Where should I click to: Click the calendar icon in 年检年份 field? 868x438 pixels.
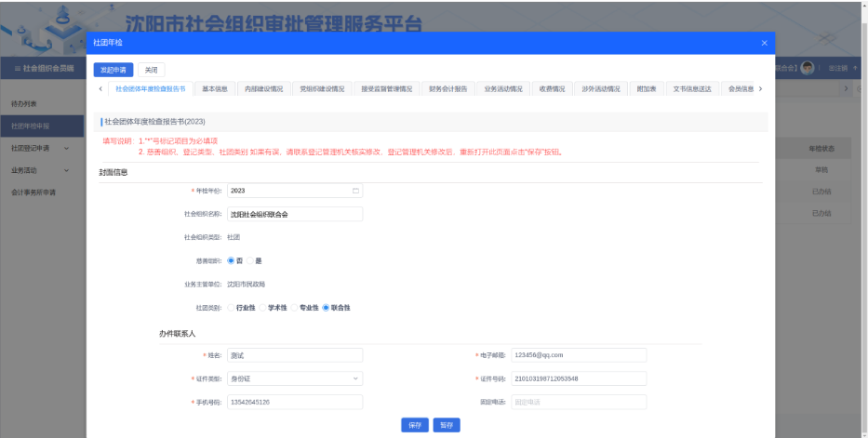coord(355,191)
